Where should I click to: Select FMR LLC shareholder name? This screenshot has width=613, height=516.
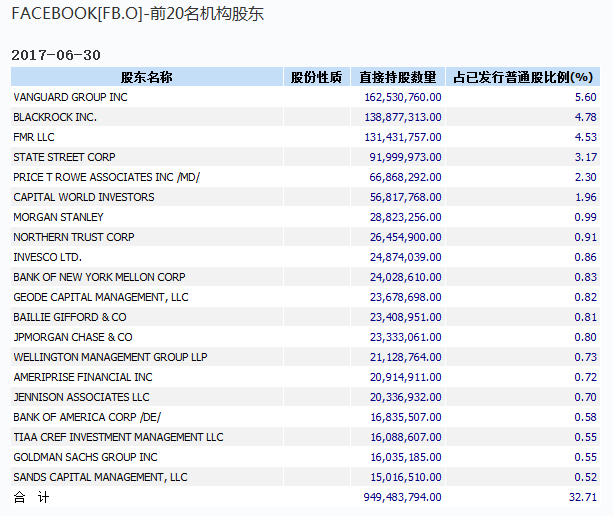(34, 137)
